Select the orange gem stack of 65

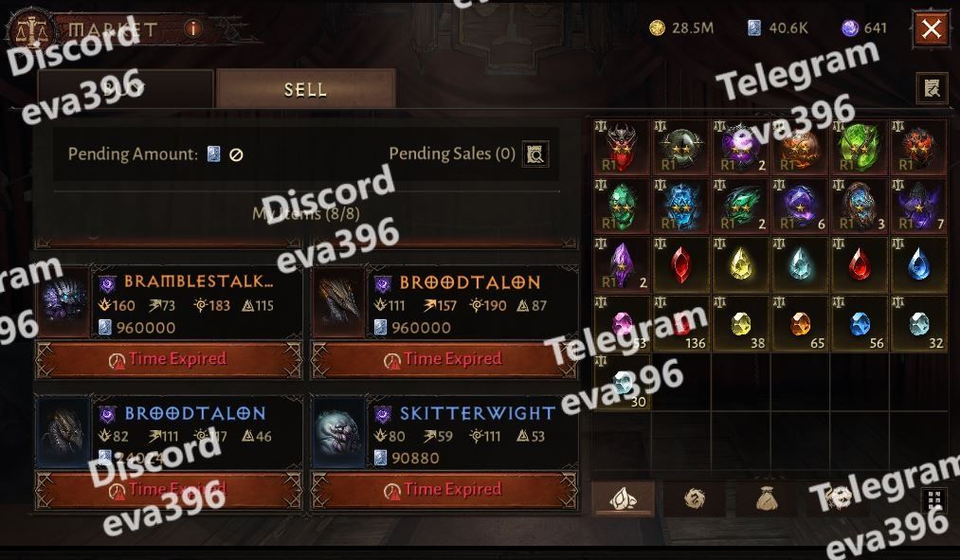coord(800,324)
